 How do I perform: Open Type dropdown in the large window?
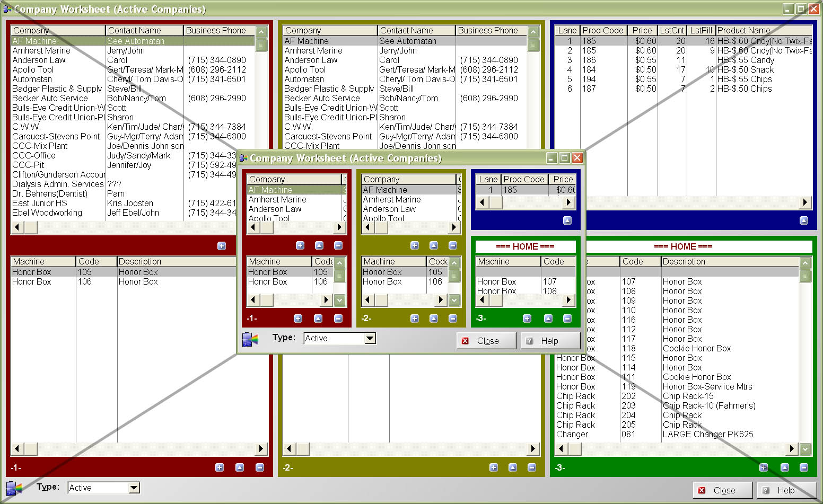[x=134, y=488]
